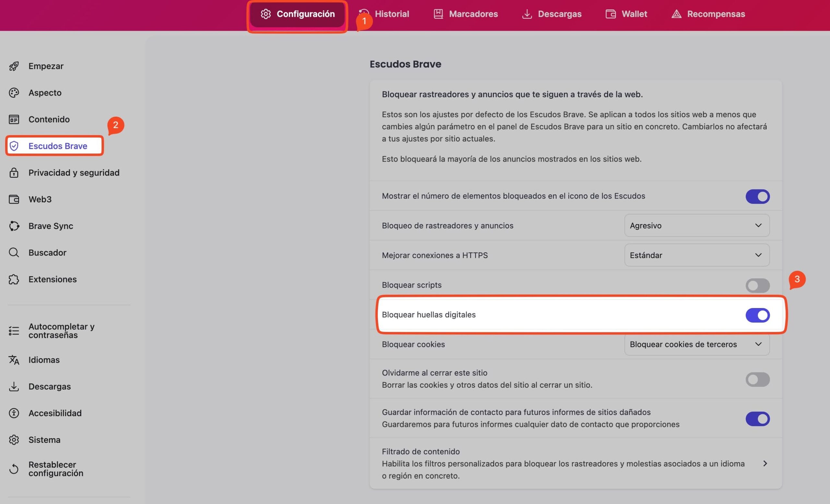Viewport: 830px width, 504px height.
Task: Click the Contenido page icon
Action: coord(14,119)
